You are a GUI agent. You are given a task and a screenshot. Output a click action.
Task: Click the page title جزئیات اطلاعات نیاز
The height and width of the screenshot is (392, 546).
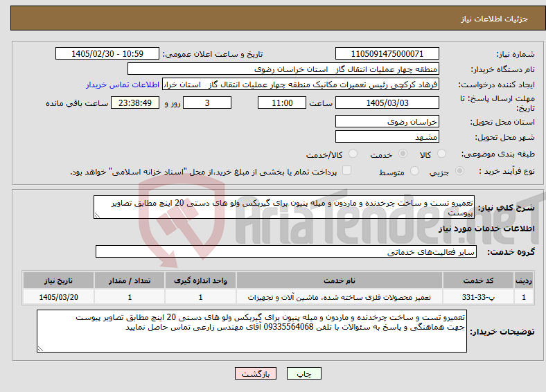[495, 19]
